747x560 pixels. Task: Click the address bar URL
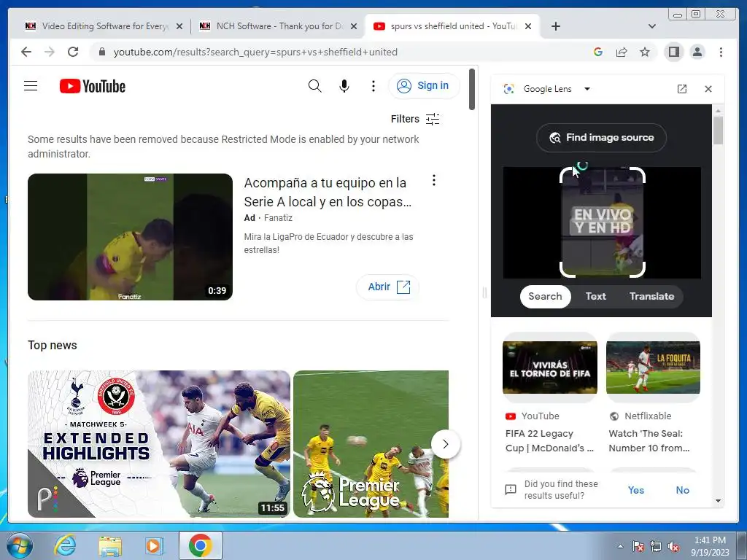(x=255, y=52)
